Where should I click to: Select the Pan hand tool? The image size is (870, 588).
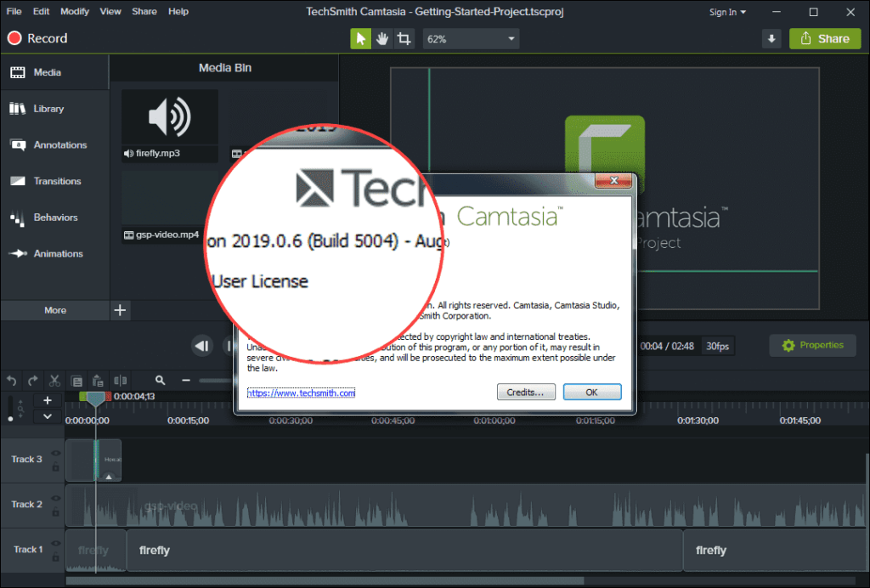(x=382, y=39)
